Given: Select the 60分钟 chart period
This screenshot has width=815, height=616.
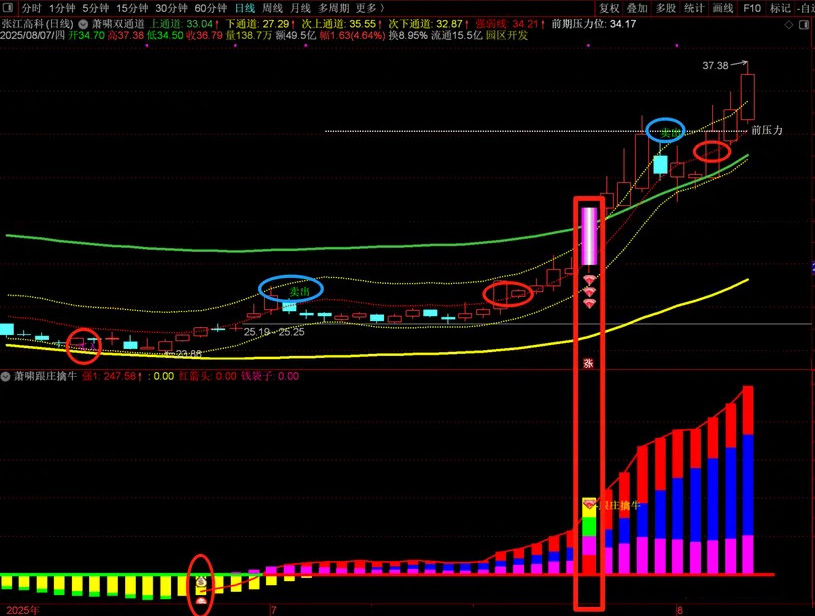Looking at the screenshot, I should click(x=211, y=7).
